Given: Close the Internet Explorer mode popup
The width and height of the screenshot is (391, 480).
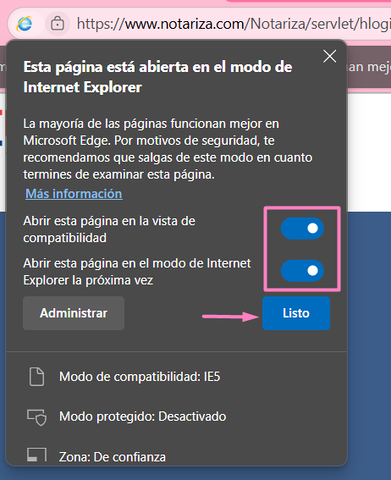Looking at the screenshot, I should (330, 56).
